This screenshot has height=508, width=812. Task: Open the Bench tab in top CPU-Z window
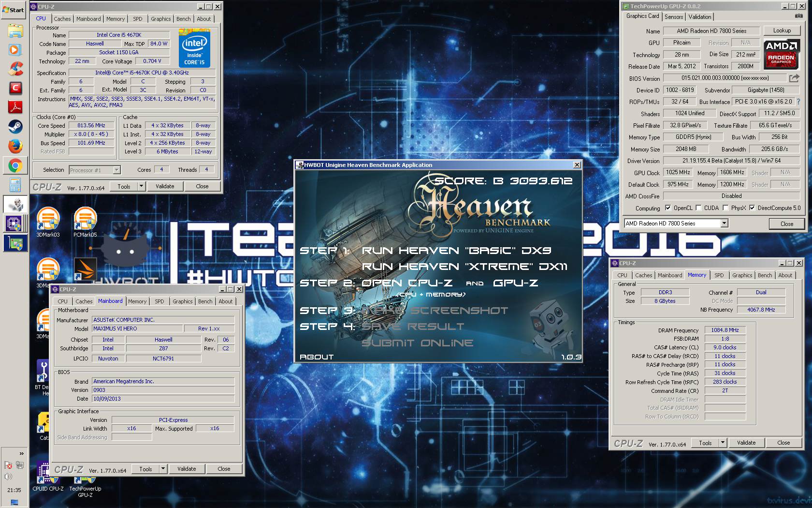click(183, 19)
